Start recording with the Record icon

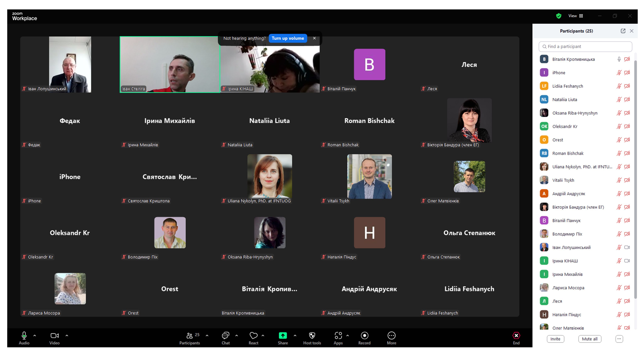pos(364,336)
